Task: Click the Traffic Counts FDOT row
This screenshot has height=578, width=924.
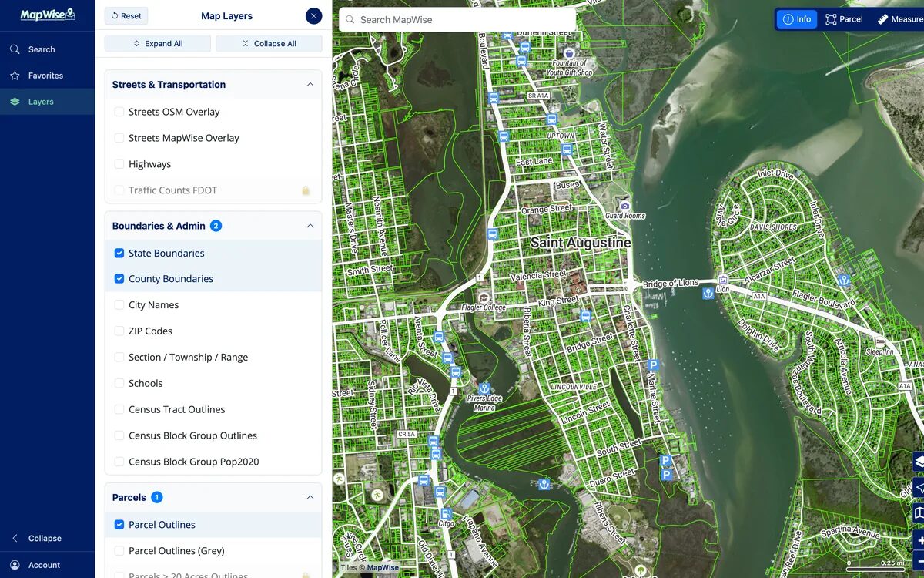Action: coord(213,190)
